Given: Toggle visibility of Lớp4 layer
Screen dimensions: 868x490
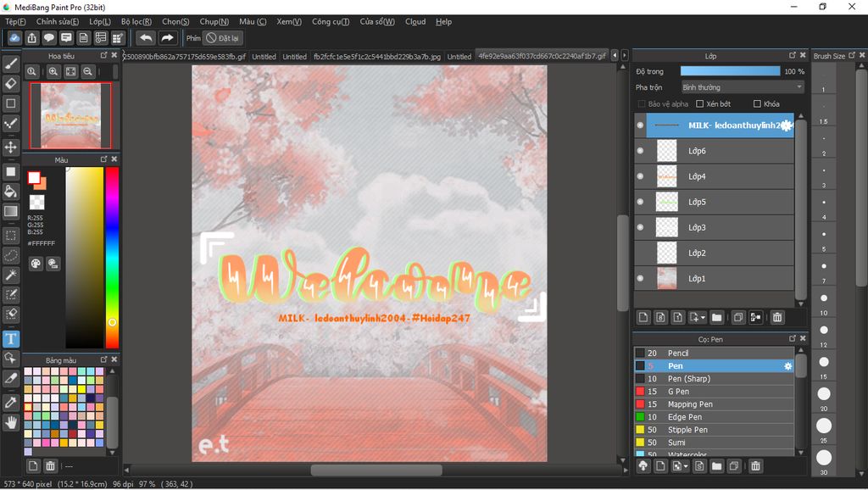Looking at the screenshot, I should point(641,176).
